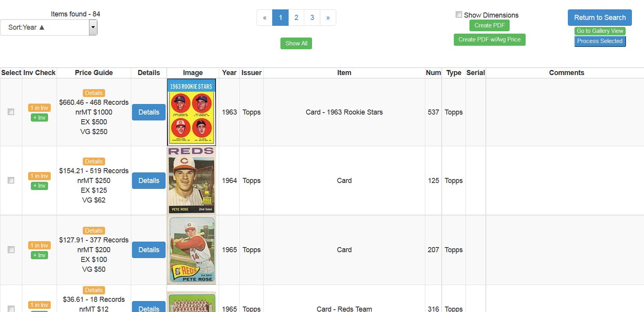
Task: Click '$660.46 - 468 Records' price text
Action: (x=94, y=102)
